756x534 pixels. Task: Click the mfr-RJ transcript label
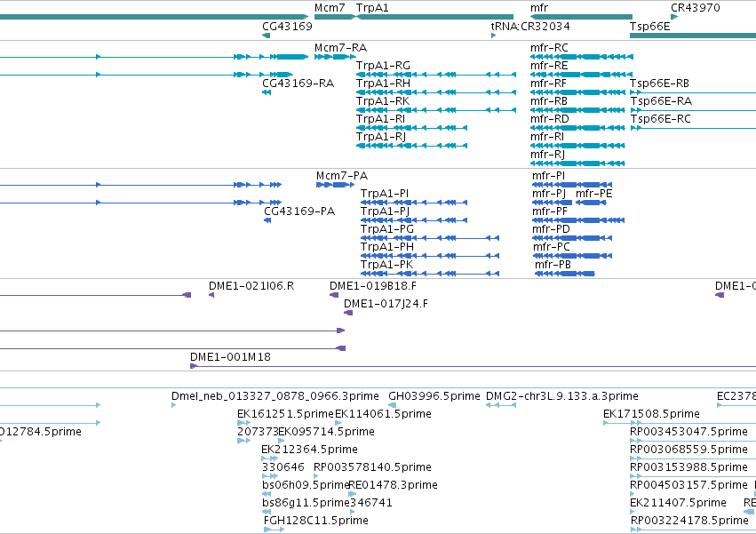[547, 155]
